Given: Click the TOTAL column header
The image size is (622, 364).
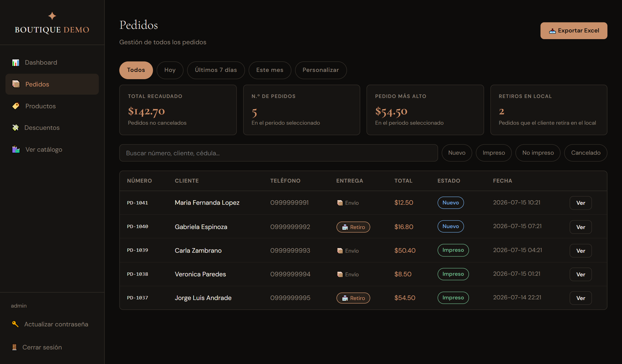Looking at the screenshot, I should [x=403, y=181].
